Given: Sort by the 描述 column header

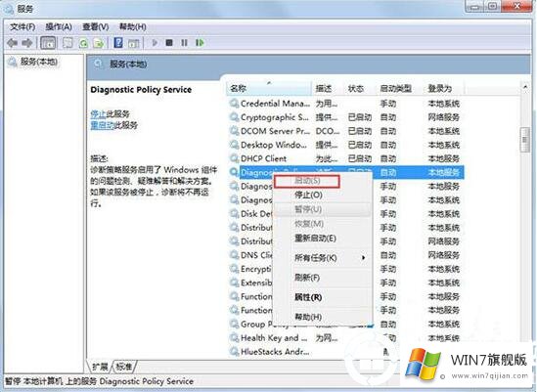Looking at the screenshot, I should click(x=328, y=88).
